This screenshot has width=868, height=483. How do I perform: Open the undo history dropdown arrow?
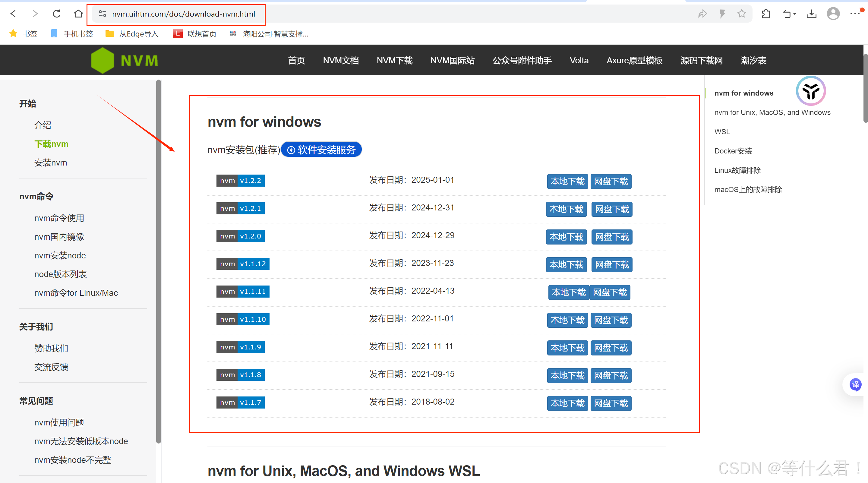point(795,14)
